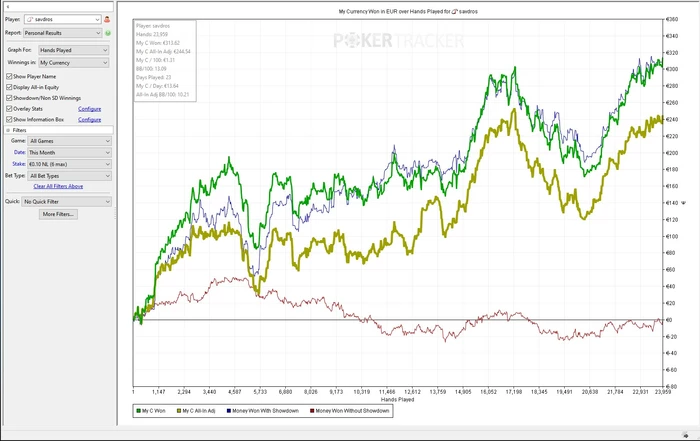Open the Winnings in dropdown (My Currency)
This screenshot has width=700, height=441.
point(73,62)
